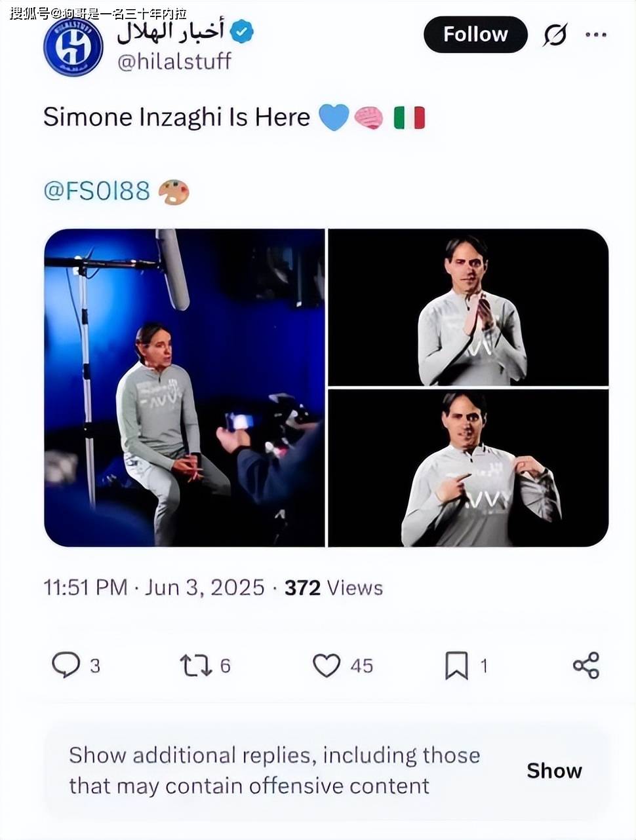636x840 pixels.
Task: Click the Arabic account display name
Action: [x=170, y=31]
